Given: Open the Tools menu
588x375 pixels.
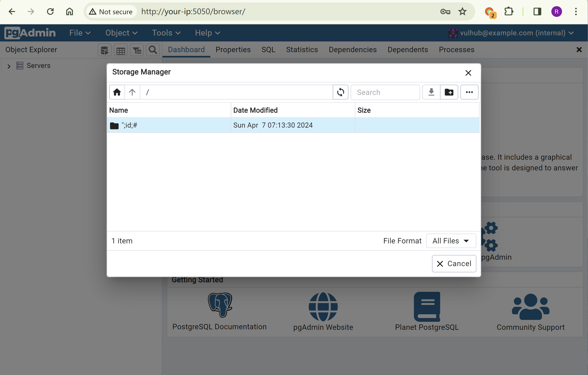Looking at the screenshot, I should click(x=166, y=33).
